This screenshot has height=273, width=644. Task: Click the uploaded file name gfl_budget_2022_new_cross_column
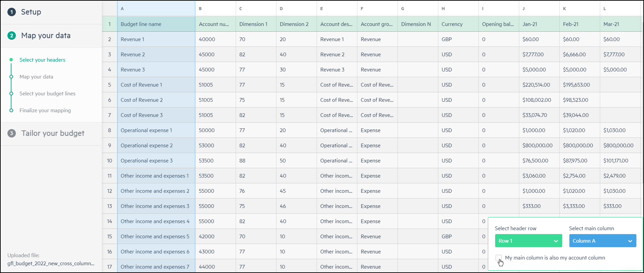point(51,264)
